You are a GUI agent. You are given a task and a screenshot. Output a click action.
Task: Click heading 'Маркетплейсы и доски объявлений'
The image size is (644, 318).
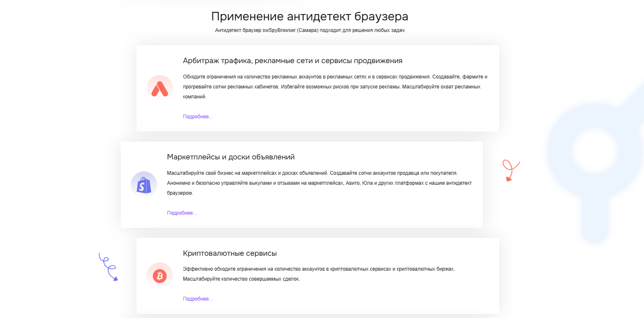click(231, 157)
